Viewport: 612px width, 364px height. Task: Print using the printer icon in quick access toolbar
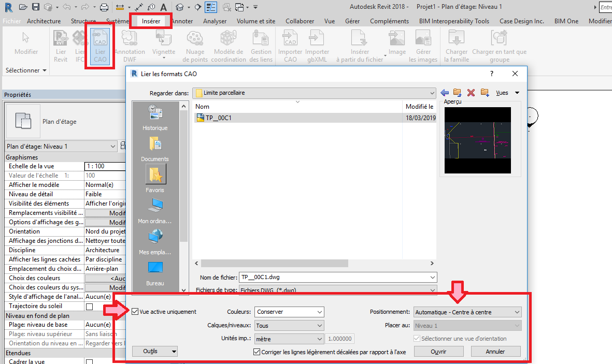click(104, 7)
